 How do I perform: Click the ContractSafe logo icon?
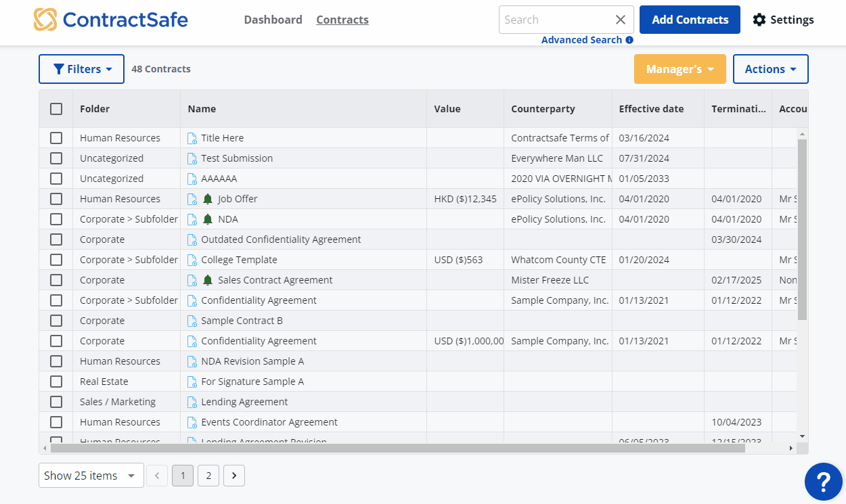coord(45,20)
